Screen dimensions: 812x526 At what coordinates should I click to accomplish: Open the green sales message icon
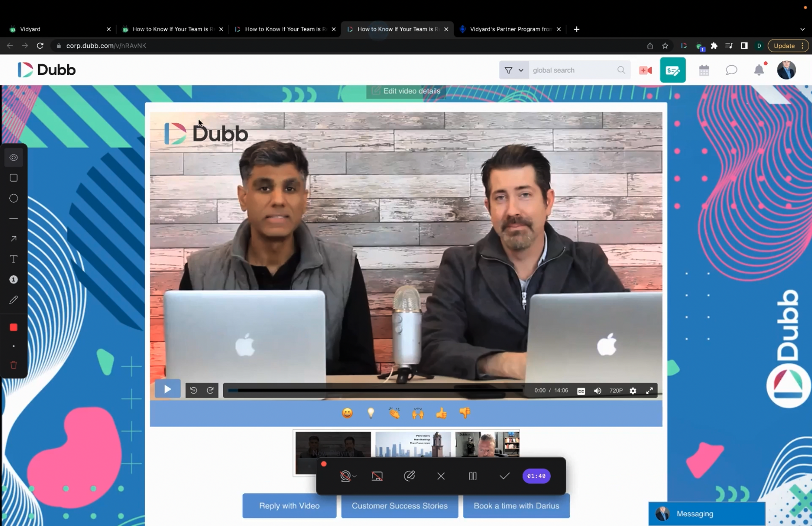click(x=673, y=70)
